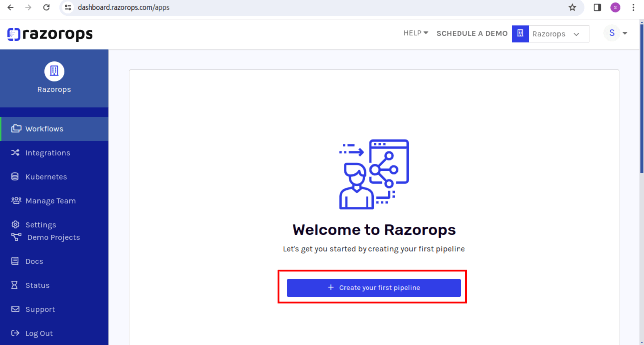The image size is (644, 345).
Task: Open Integrations from the sidebar icon
Action: [16, 153]
